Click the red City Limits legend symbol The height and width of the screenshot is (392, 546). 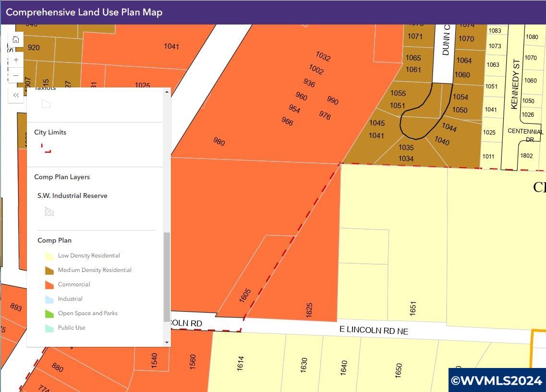(46, 148)
